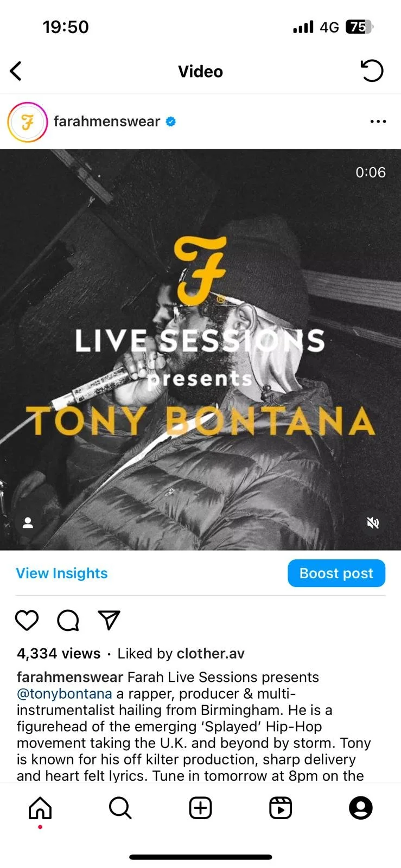Image resolution: width=401 pixels, height=868 pixels.
Task: Go to Home tab
Action: click(40, 808)
